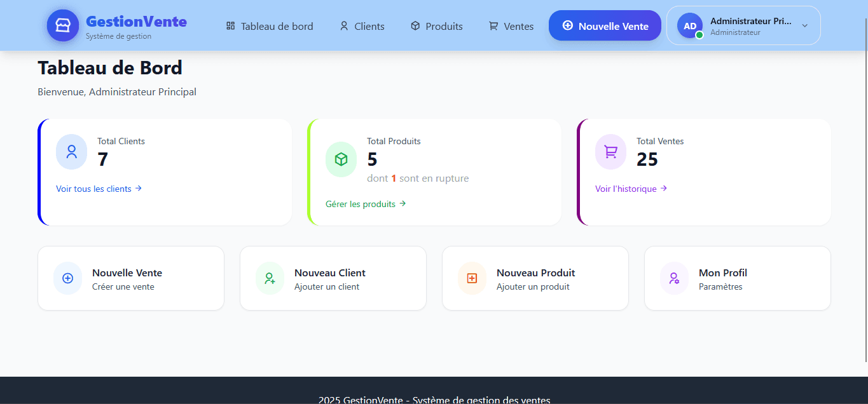The image size is (868, 404).
Task: Click the Nouveau Produit card title
Action: pos(535,273)
